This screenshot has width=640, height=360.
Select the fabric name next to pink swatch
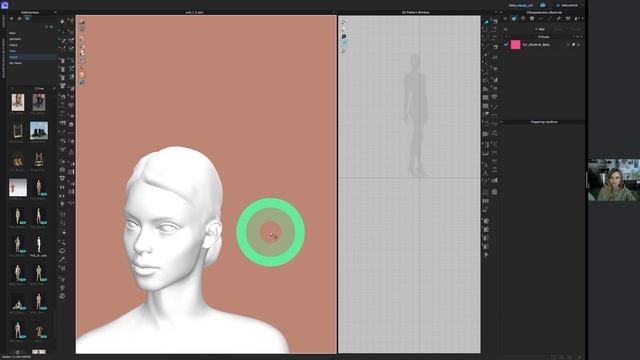536,44
